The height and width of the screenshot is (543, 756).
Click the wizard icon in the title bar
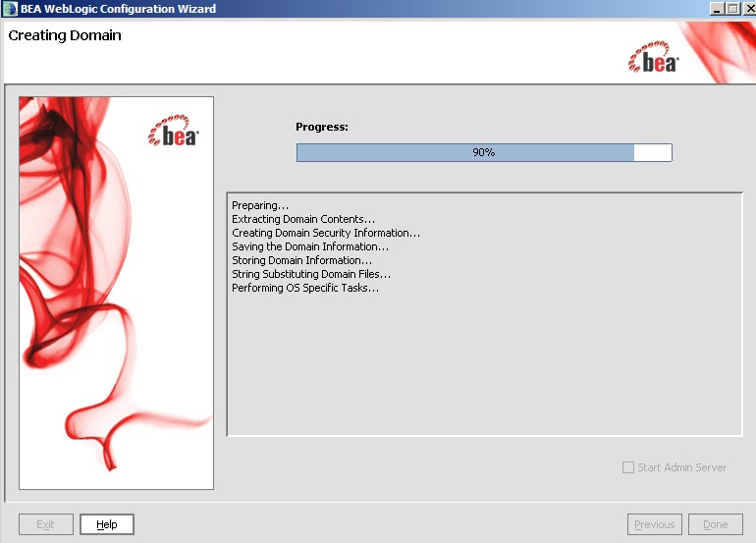coord(10,8)
